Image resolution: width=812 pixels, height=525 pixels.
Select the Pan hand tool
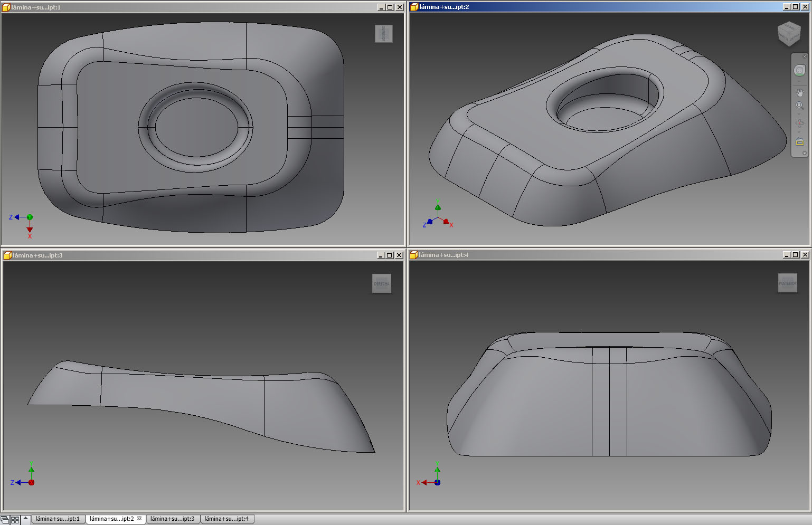(x=799, y=93)
